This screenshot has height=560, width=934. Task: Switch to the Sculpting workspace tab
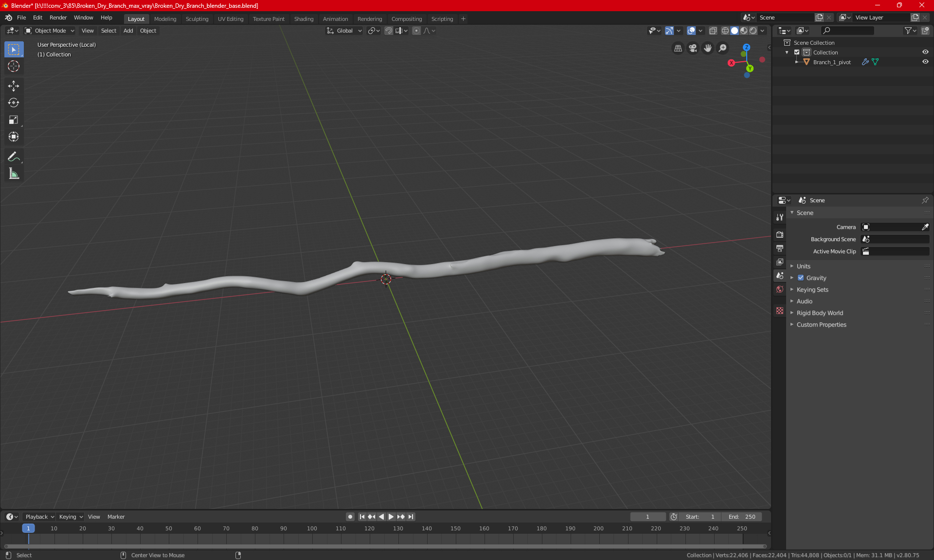pos(197,19)
